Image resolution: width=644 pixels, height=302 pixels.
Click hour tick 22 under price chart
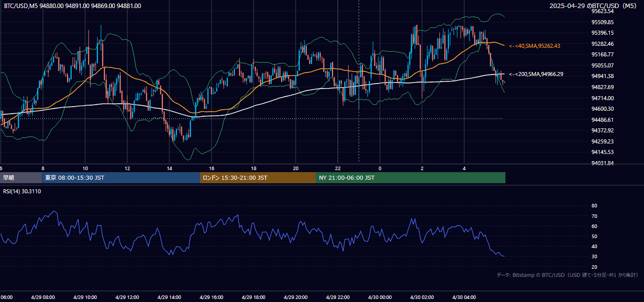click(338, 168)
